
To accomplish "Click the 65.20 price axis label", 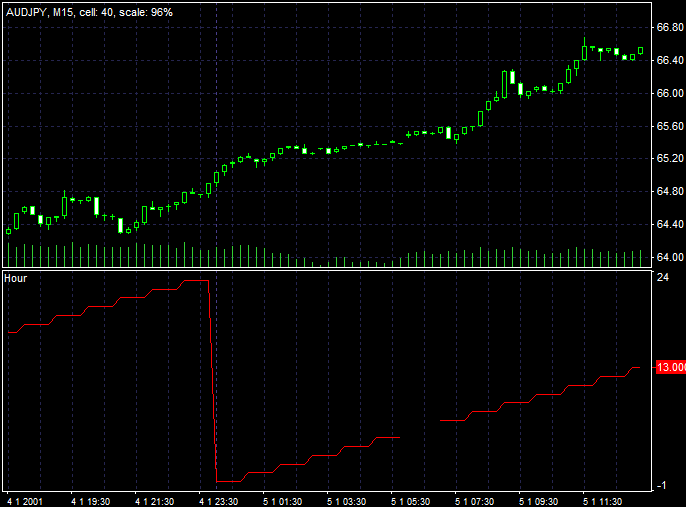I will [670, 158].
